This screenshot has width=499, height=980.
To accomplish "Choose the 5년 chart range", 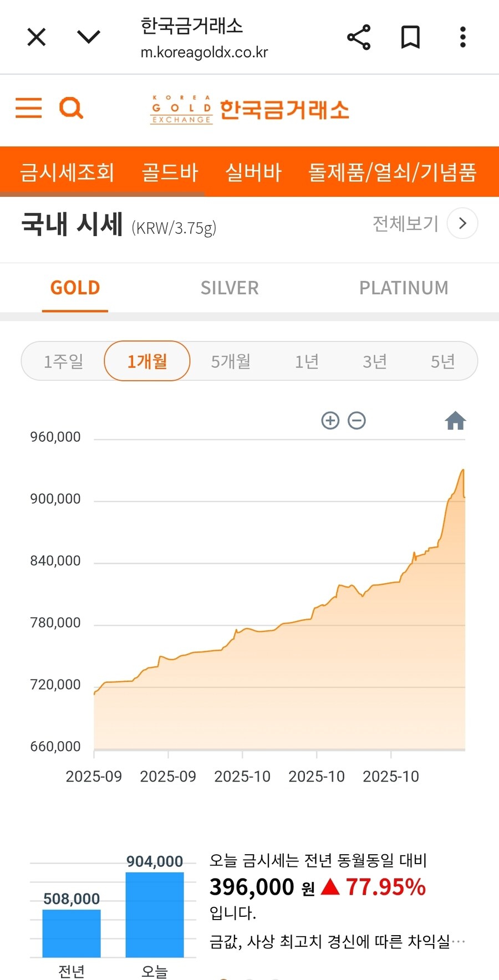I will tap(442, 361).
